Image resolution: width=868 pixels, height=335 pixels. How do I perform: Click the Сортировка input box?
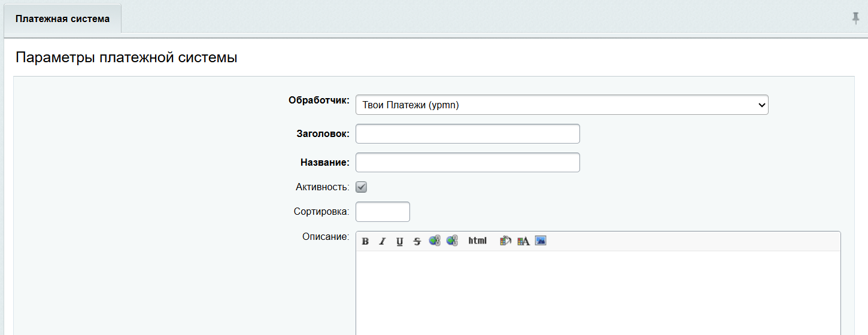point(383,212)
